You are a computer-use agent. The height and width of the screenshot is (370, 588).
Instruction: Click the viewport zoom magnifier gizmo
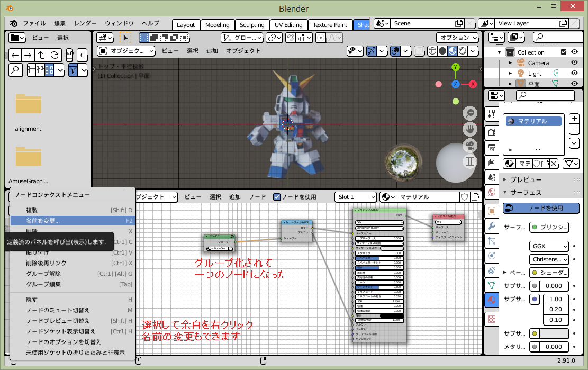click(x=470, y=113)
